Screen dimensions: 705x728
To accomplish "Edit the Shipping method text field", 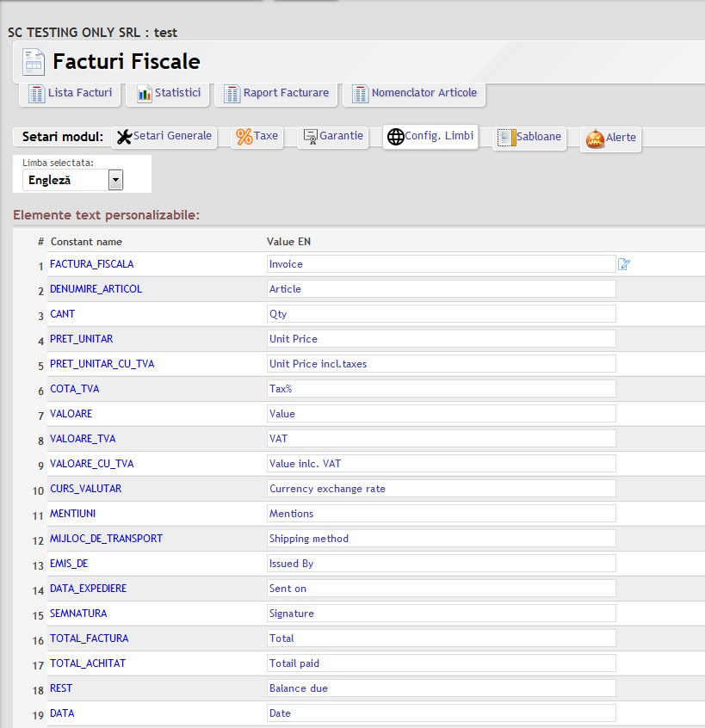I will pyautogui.click(x=441, y=539).
